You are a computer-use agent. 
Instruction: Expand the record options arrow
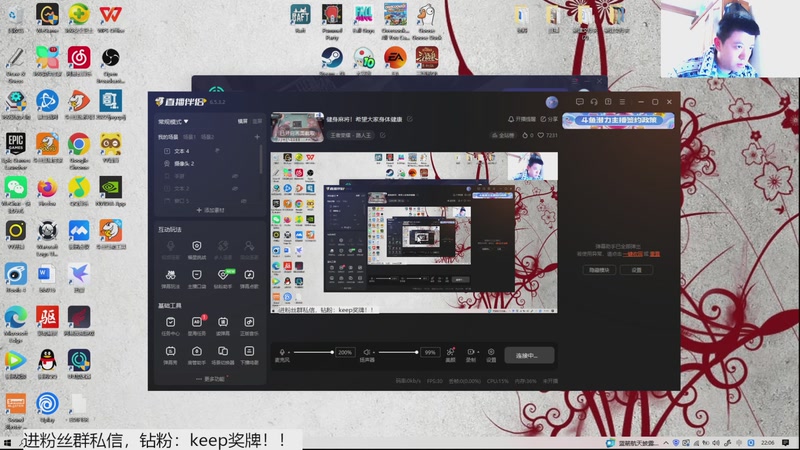(478, 352)
